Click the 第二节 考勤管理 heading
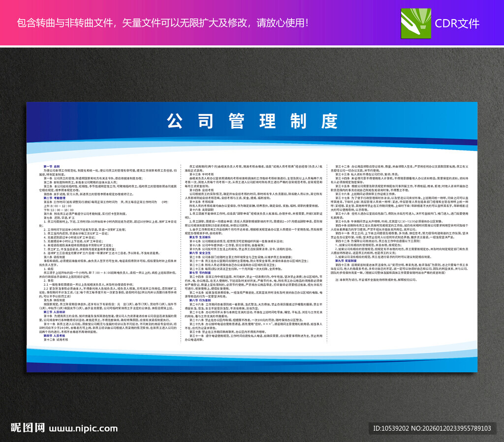The height and width of the screenshot is (442, 504). (x=54, y=198)
